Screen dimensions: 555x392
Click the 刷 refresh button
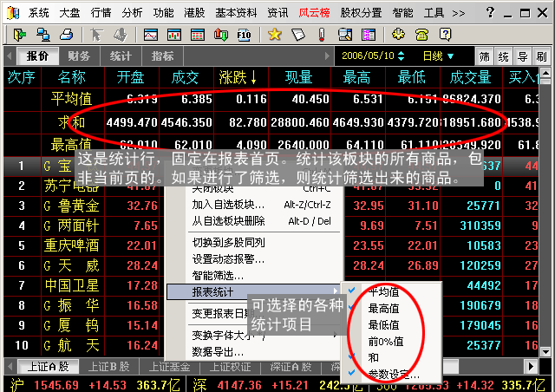(541, 56)
